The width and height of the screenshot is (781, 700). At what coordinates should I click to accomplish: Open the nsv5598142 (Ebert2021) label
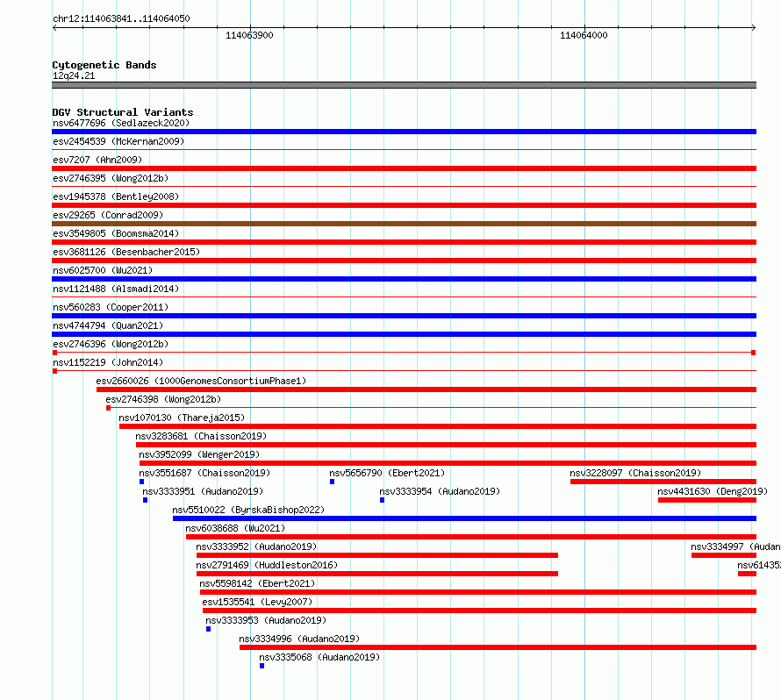coord(257,583)
